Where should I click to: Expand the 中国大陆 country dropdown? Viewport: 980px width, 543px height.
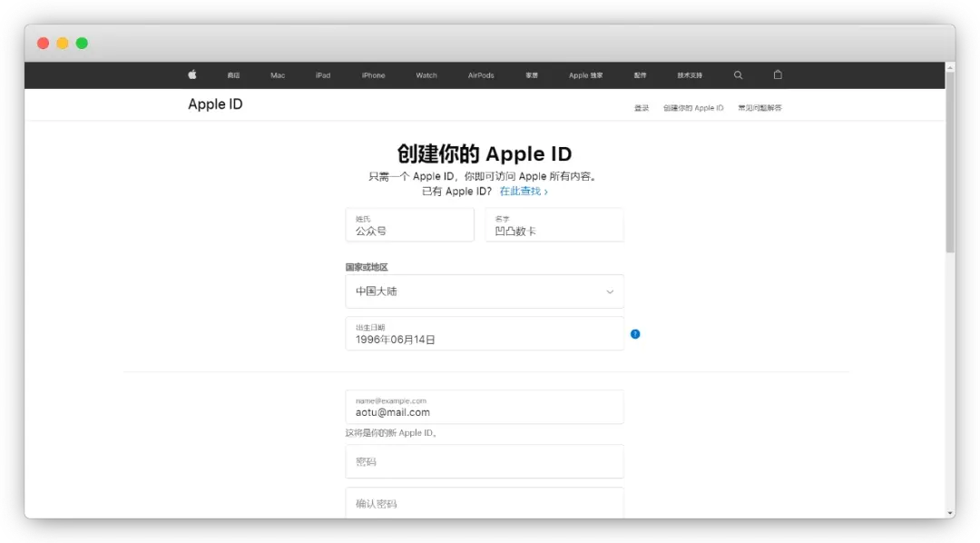485,291
